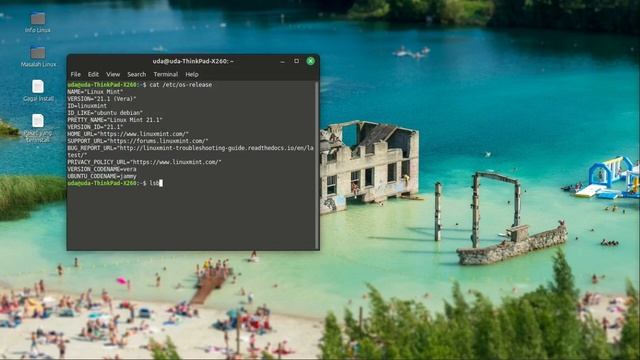Image resolution: width=640 pixels, height=360 pixels.
Task: Click the PRIVACY_POLICY_URL line
Action: tap(144, 162)
